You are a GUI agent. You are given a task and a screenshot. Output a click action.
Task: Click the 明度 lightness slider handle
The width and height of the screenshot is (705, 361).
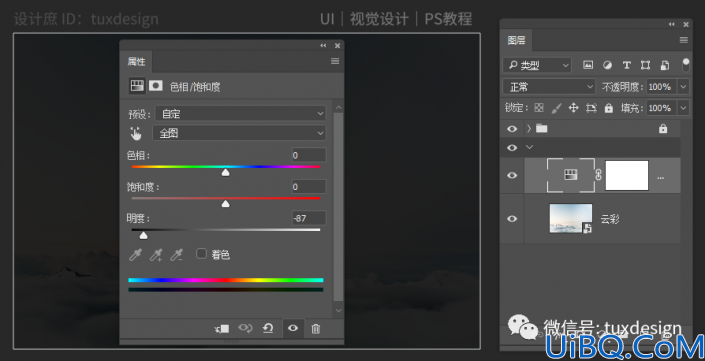pos(143,235)
